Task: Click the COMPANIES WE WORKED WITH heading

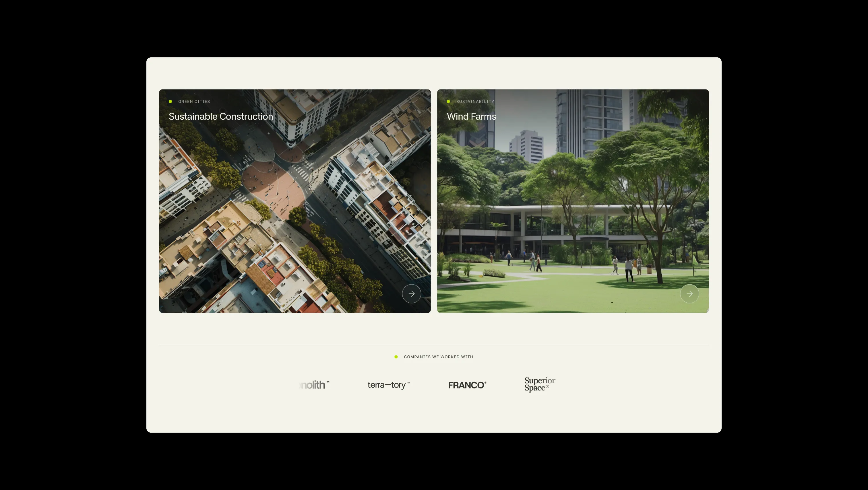Action: (438, 357)
